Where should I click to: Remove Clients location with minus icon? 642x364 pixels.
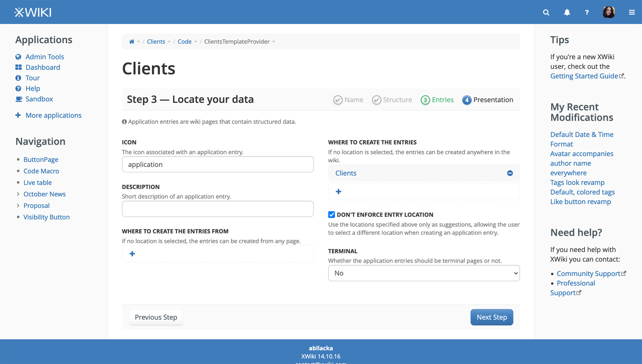tap(510, 173)
